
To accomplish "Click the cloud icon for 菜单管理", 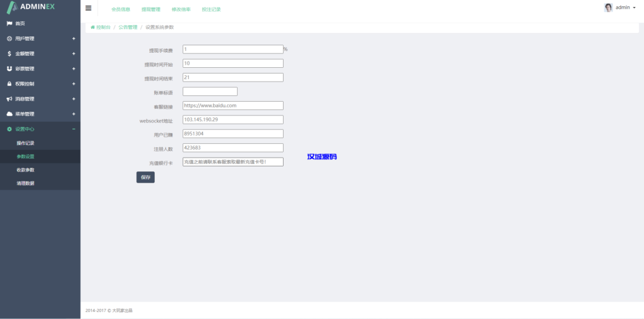I will click(x=9, y=114).
